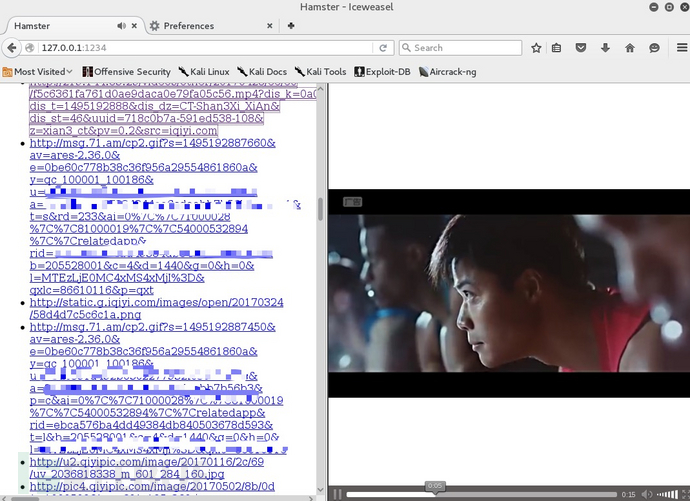Open the Downloads arrow icon
The width and height of the screenshot is (690, 501).
[x=606, y=48]
